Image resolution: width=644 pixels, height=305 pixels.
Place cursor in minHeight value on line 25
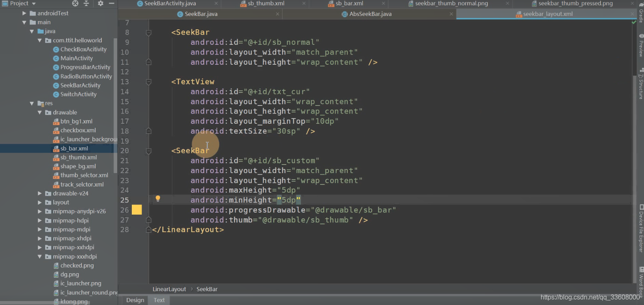[x=288, y=200]
